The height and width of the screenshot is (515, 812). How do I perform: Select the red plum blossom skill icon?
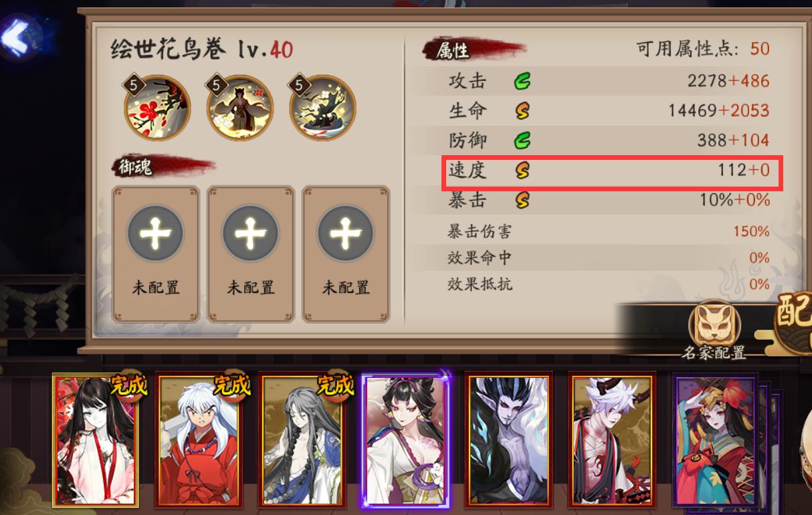(158, 108)
